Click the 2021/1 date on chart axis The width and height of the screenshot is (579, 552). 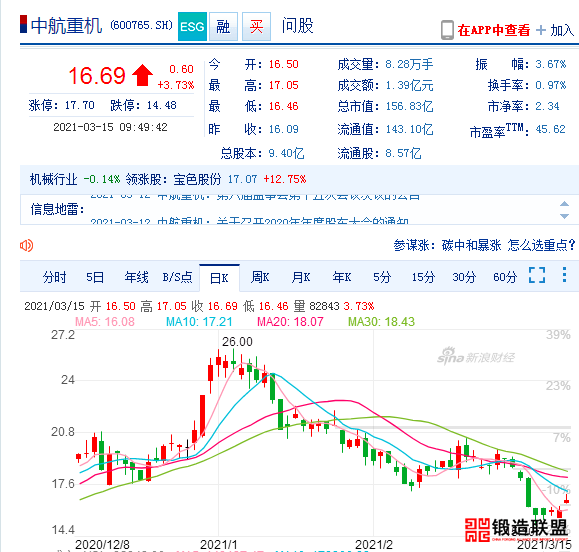219,545
